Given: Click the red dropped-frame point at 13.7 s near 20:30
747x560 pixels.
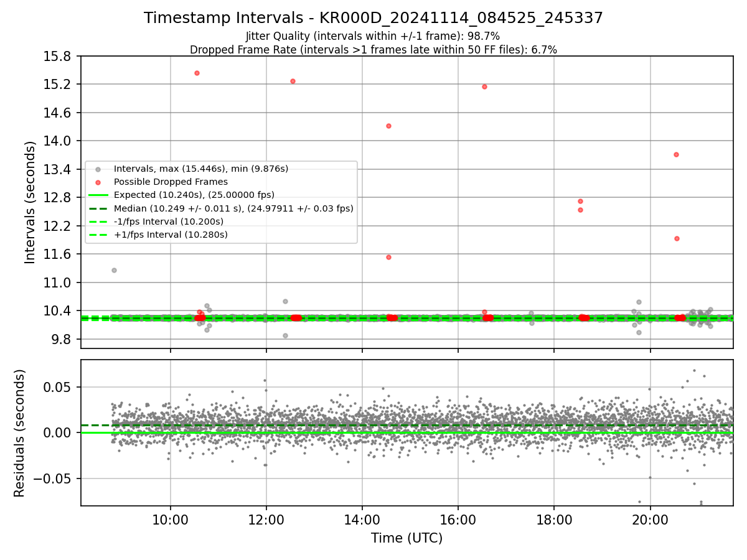Looking at the screenshot, I should [676, 154].
